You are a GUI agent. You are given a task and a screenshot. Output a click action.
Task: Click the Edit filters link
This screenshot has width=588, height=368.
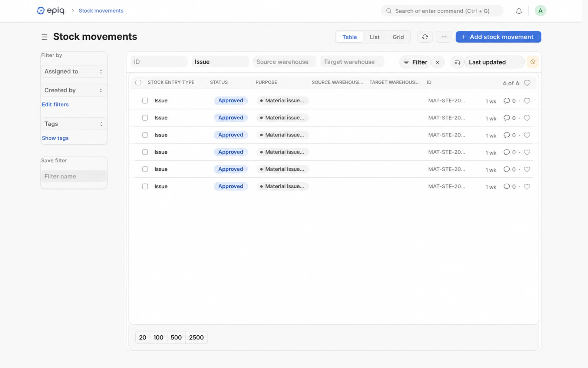(x=55, y=104)
